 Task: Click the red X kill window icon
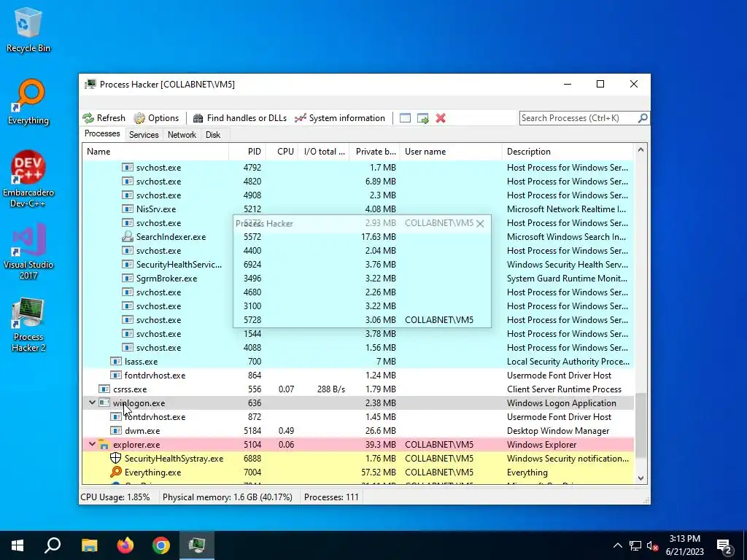coord(441,118)
